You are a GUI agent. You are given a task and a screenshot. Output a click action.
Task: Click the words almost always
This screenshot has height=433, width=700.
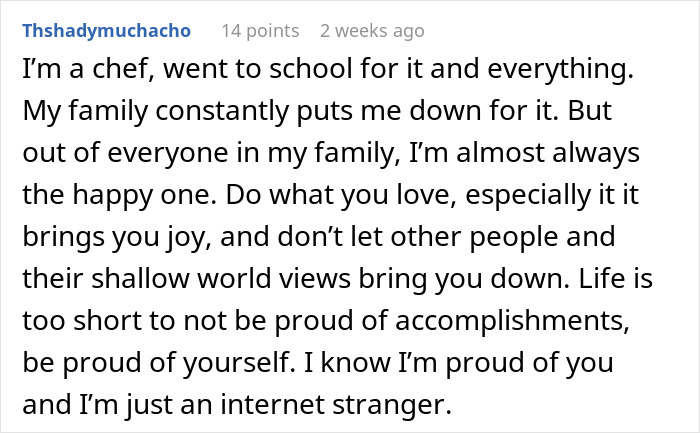tap(548, 153)
